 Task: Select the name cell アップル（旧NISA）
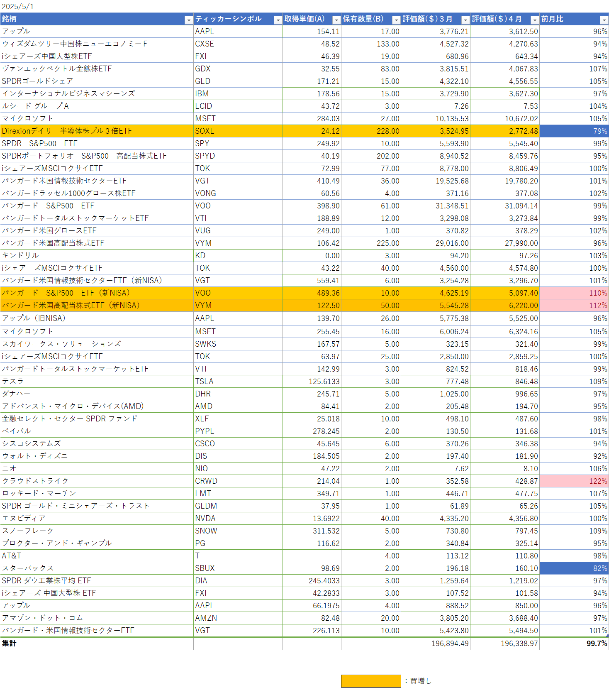(97, 318)
